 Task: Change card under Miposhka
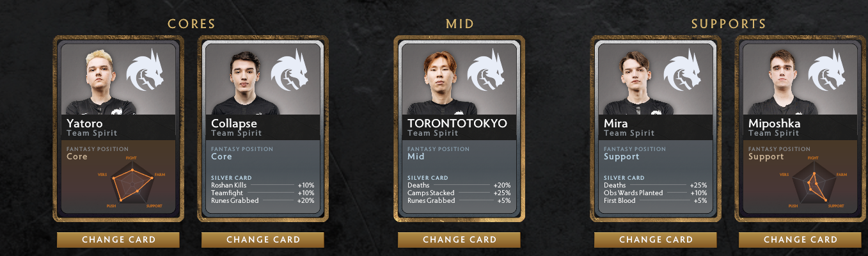[800, 240]
